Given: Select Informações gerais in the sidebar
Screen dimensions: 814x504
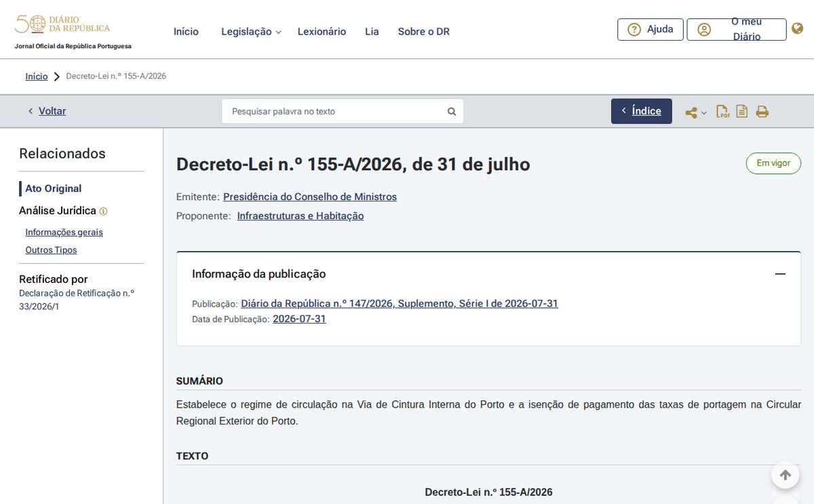Looking at the screenshot, I should (x=64, y=232).
